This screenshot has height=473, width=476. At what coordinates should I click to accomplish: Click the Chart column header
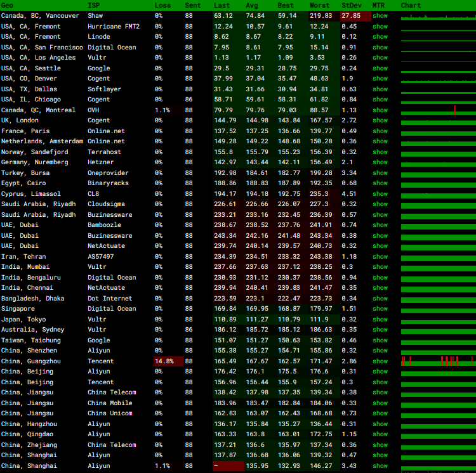(411, 6)
